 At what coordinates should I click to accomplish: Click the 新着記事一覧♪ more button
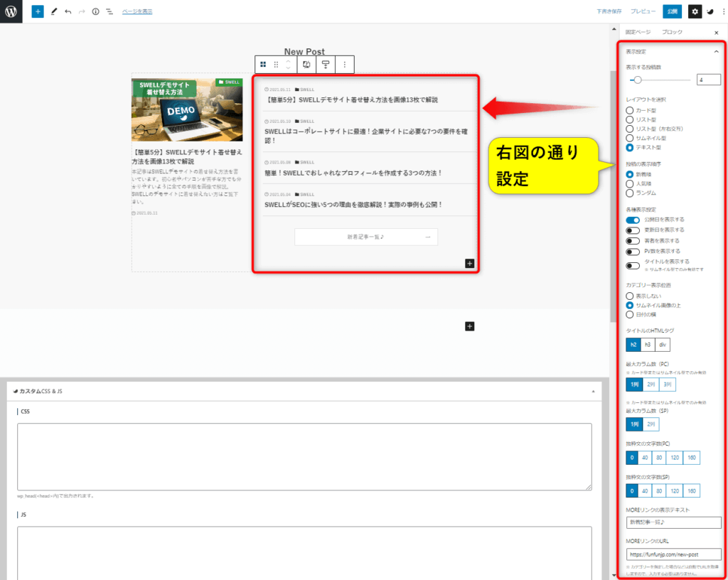366,237
